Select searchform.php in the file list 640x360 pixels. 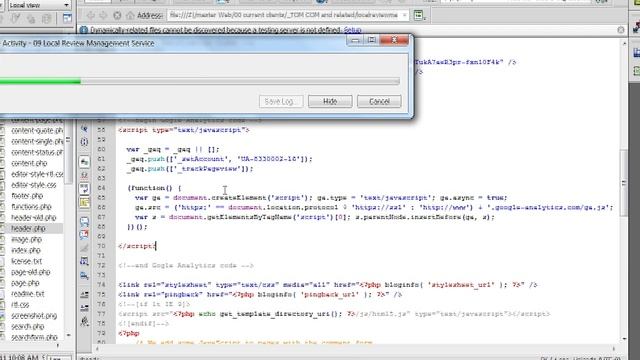pos(34,338)
